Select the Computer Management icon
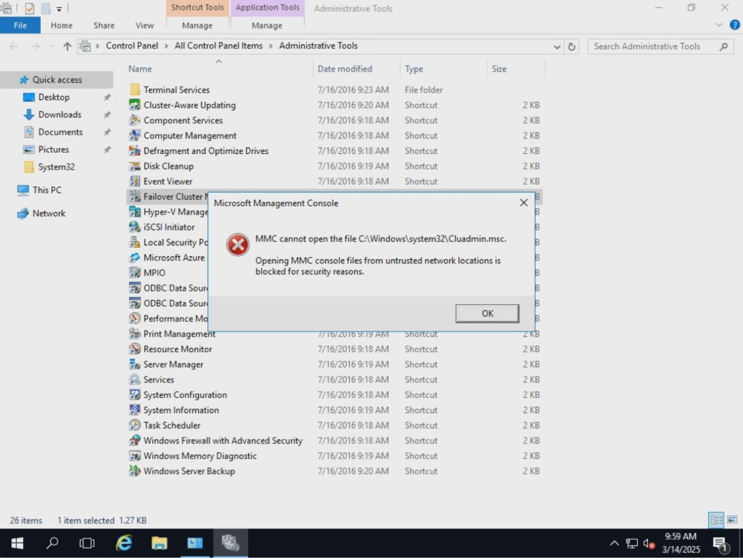The height and width of the screenshot is (560, 743). click(135, 135)
